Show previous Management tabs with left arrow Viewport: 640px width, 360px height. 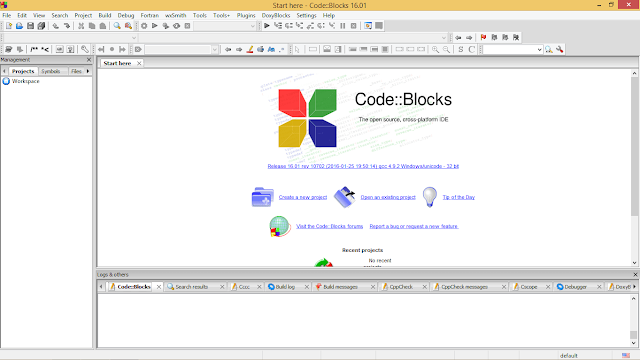click(x=4, y=71)
